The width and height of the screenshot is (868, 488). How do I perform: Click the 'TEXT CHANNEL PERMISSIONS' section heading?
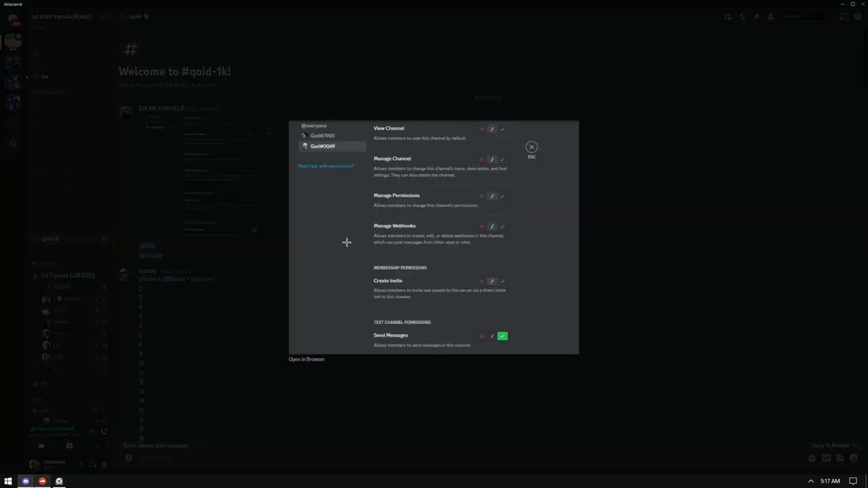pos(402,323)
